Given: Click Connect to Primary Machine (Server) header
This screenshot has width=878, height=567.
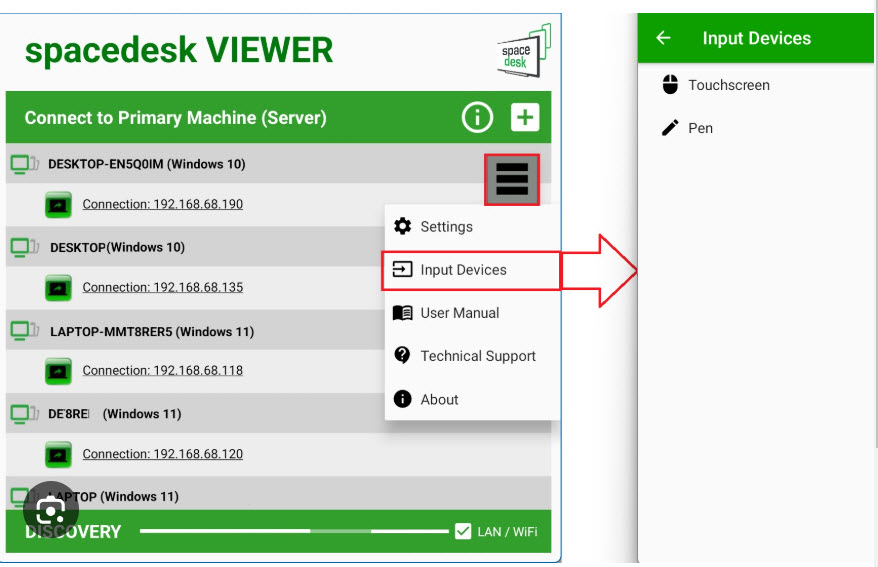Looking at the screenshot, I should click(175, 118).
